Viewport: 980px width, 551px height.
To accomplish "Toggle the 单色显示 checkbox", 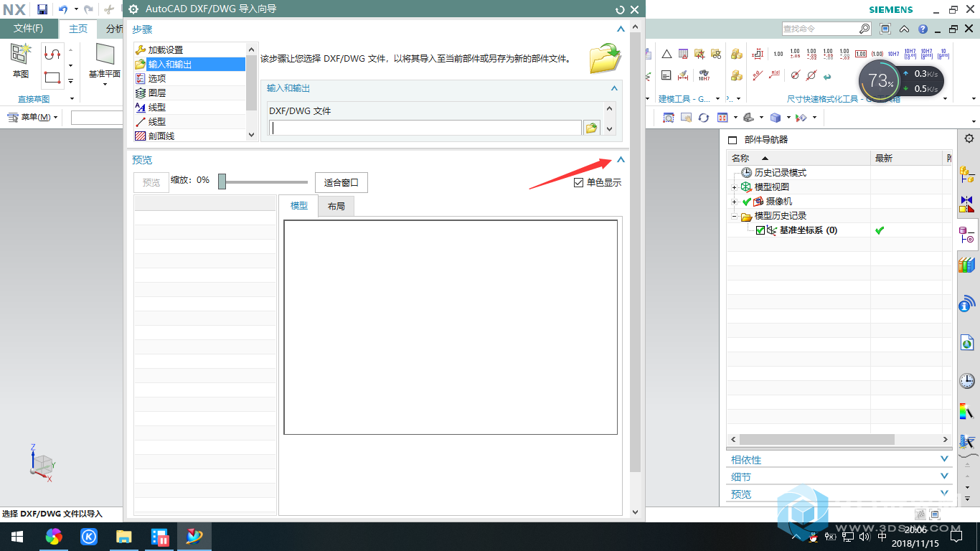I will click(x=579, y=183).
